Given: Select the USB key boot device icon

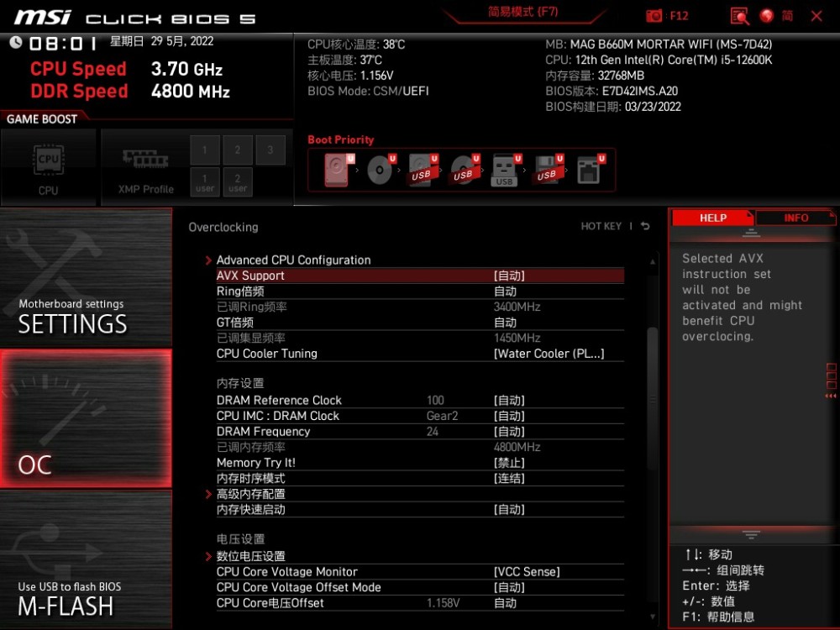Looking at the screenshot, I should point(504,171).
